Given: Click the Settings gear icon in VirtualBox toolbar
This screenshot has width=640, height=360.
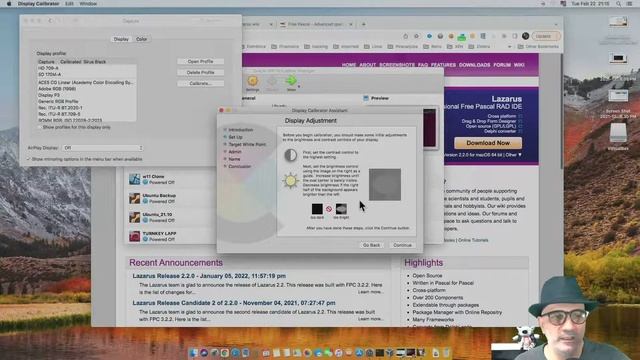Looking at the screenshot, I should coord(253,81).
